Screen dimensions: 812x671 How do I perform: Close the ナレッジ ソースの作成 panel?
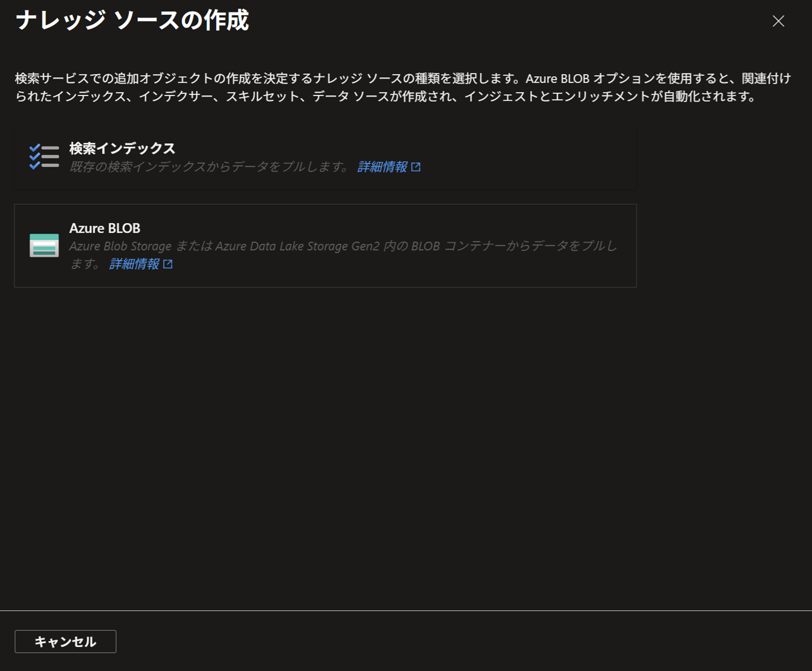[778, 21]
